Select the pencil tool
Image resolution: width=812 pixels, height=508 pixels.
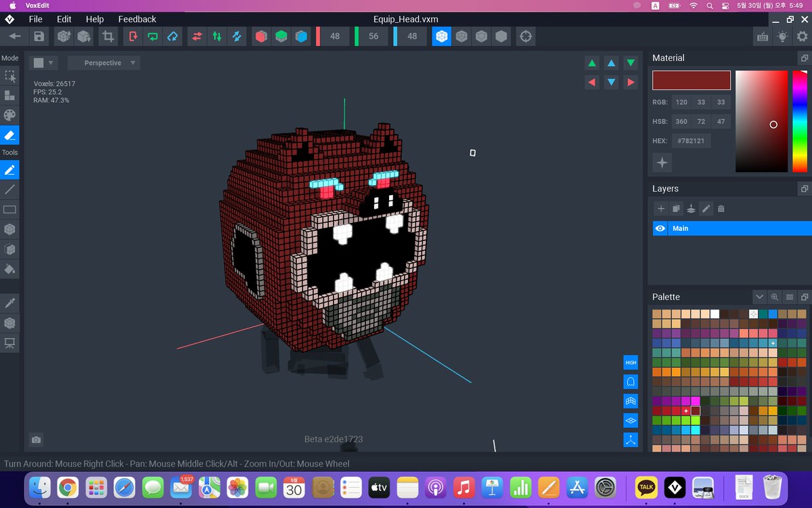[9, 170]
